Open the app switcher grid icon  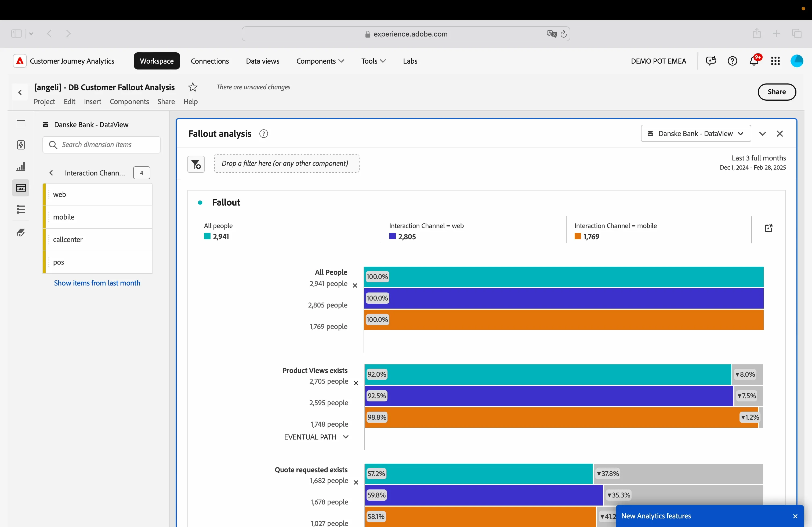(775, 61)
